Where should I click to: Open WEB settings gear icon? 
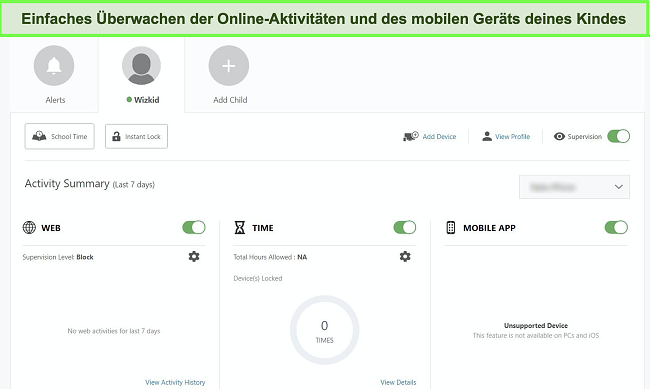[194, 256]
